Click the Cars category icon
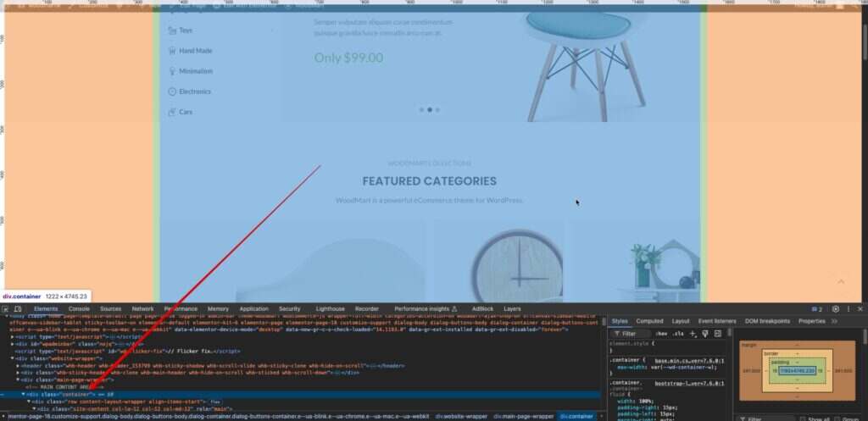Viewport: 868px width, 421px height. pyautogui.click(x=171, y=112)
